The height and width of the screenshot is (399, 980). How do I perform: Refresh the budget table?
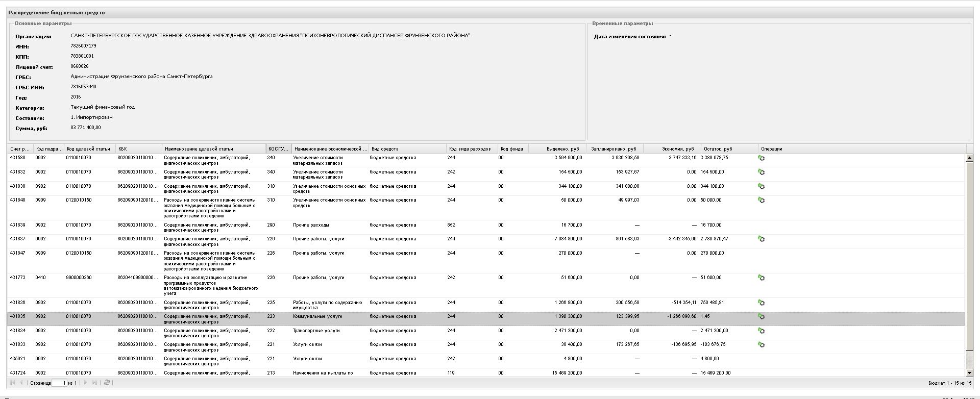107,383
